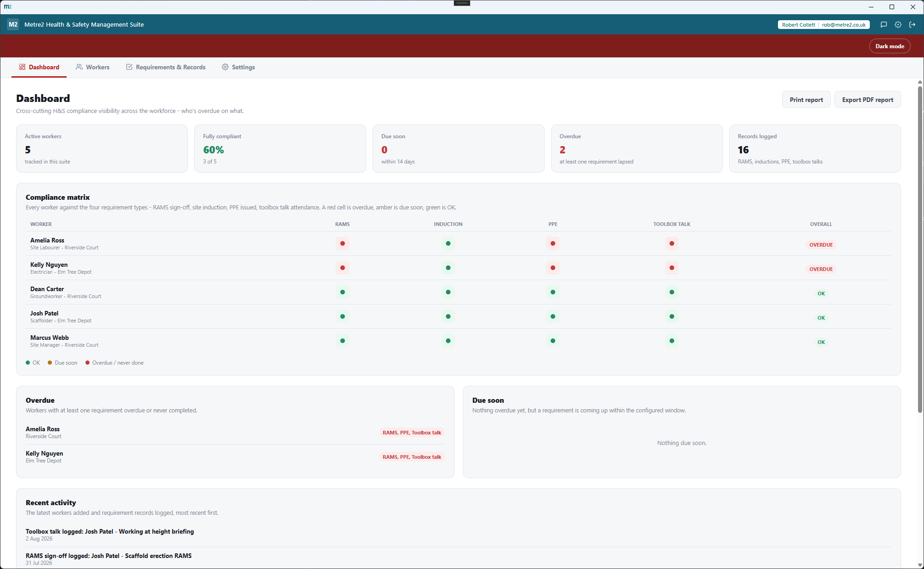Viewport: 924px width, 569px height.
Task: Click the 'Nothing due soon.' message
Action: pyautogui.click(x=682, y=443)
